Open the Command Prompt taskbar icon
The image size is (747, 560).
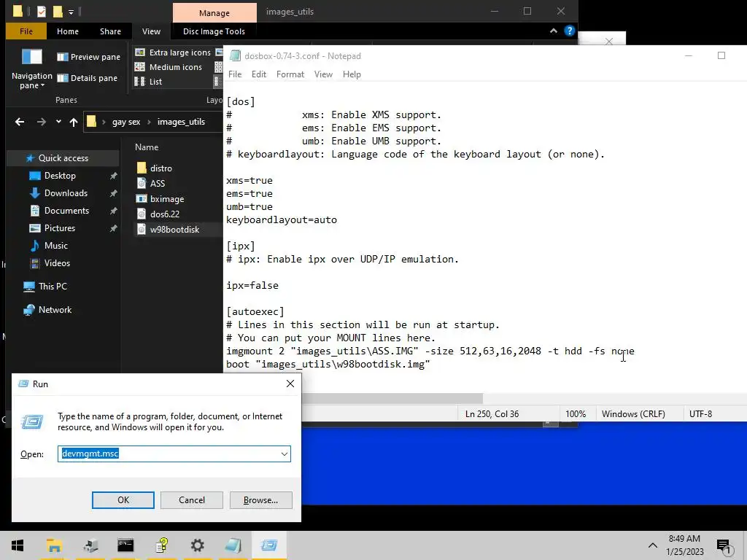[125, 545]
